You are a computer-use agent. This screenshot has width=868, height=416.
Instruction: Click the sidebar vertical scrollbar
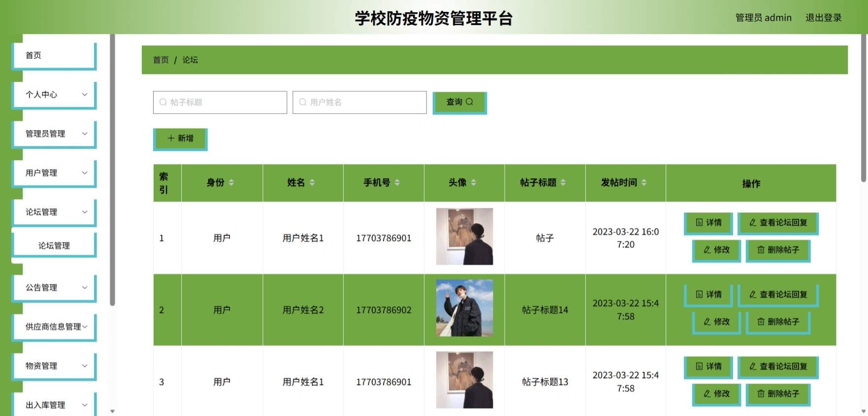tap(112, 170)
